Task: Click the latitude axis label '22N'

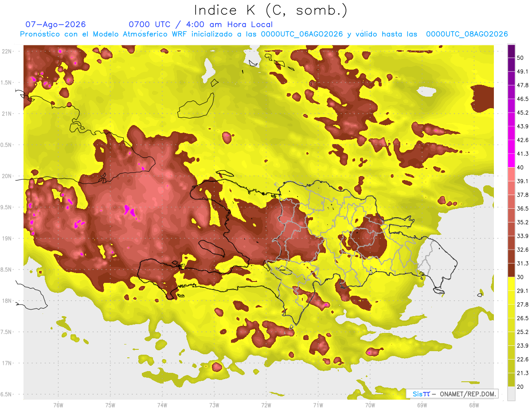Action: coord(7,51)
